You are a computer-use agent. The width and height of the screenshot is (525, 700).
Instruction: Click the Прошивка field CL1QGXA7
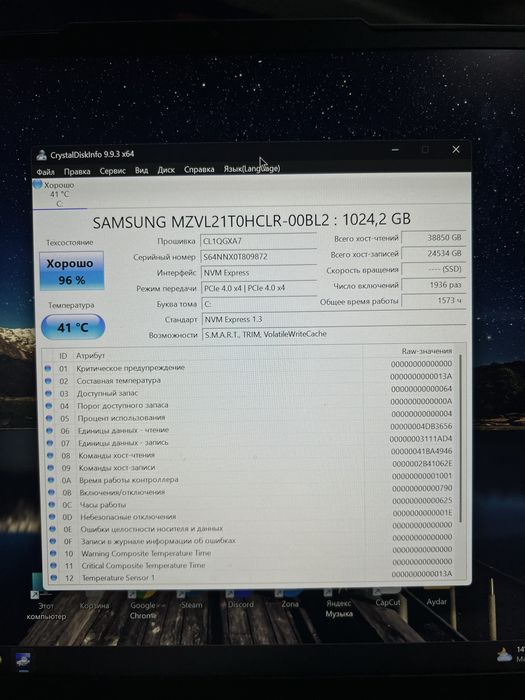pos(258,241)
